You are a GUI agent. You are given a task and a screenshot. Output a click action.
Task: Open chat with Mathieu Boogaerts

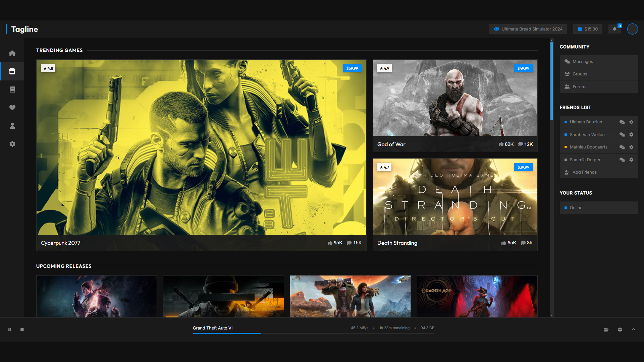click(622, 147)
